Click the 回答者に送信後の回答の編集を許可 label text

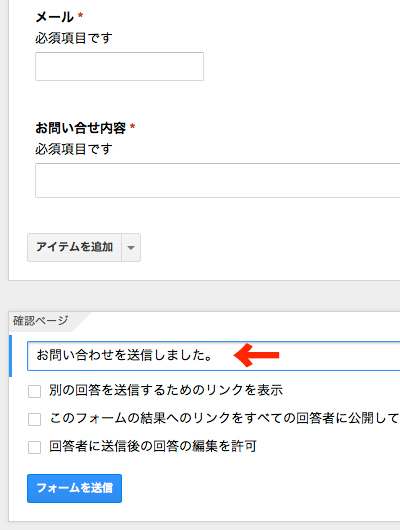153,446
